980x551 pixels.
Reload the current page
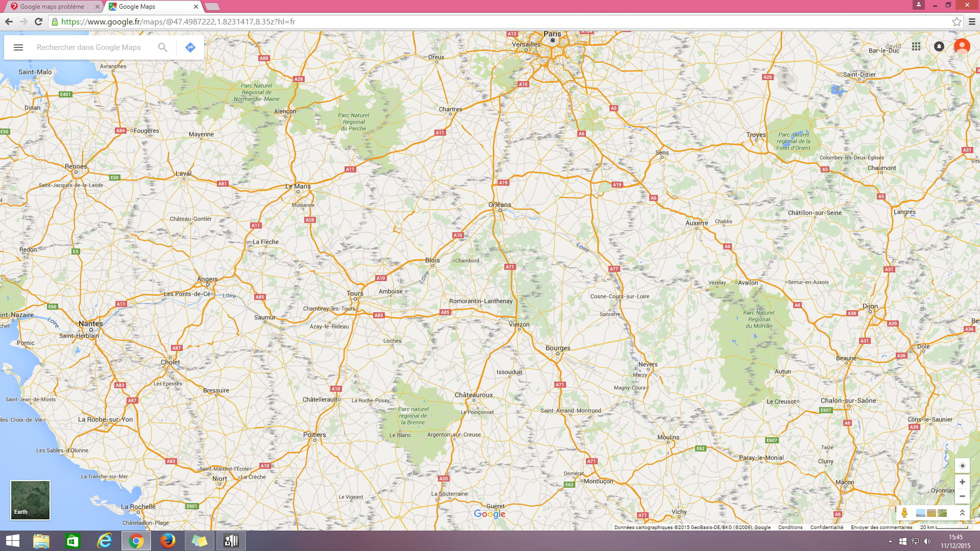point(38,21)
